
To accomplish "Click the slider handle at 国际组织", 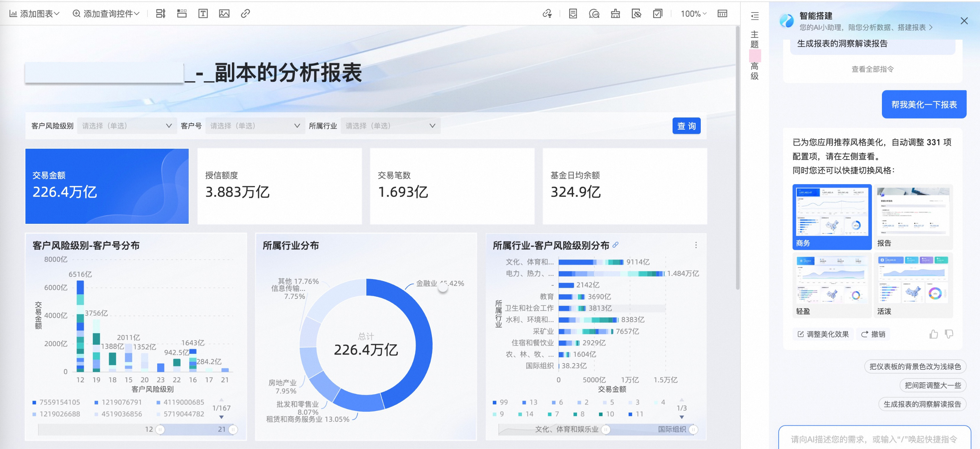I will (x=693, y=429).
